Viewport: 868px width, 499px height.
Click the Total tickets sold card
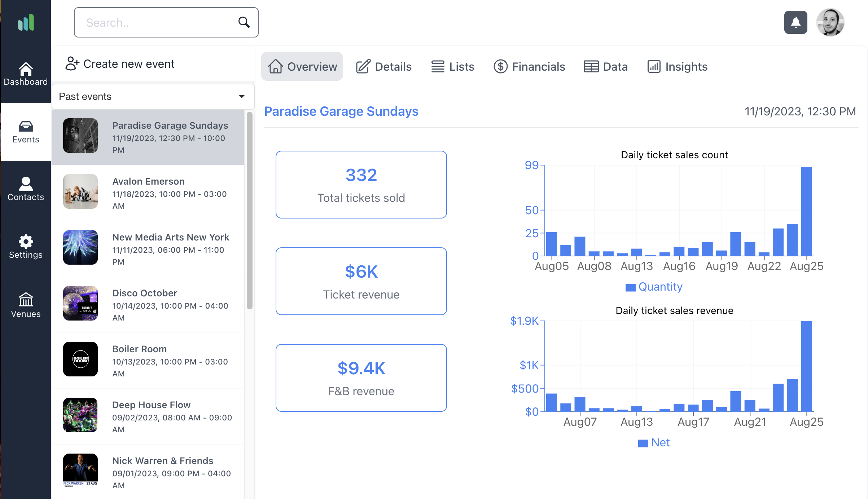click(x=361, y=185)
